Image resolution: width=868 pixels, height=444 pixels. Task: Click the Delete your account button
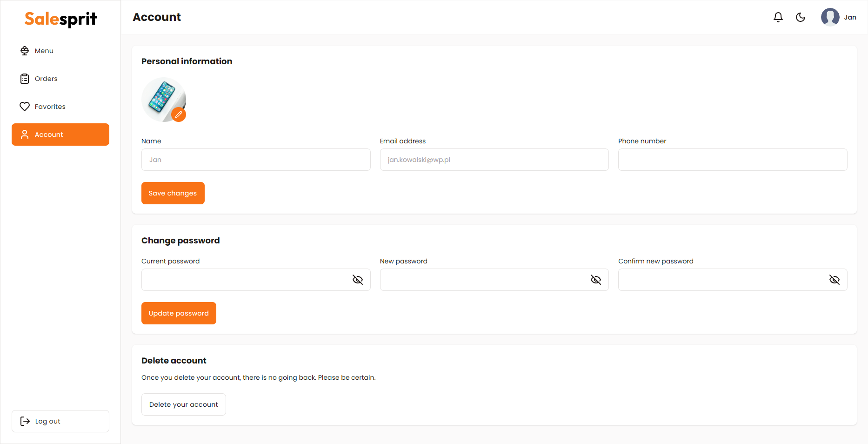pos(184,404)
